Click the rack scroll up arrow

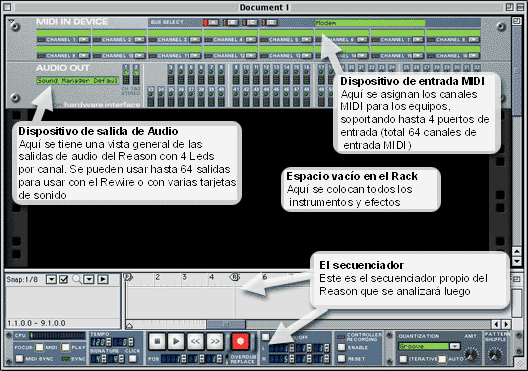tap(517, 251)
